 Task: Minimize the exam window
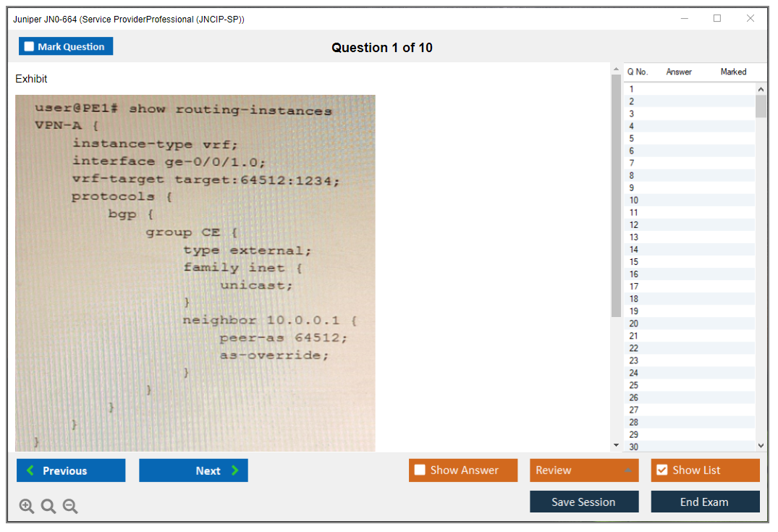tap(685, 19)
